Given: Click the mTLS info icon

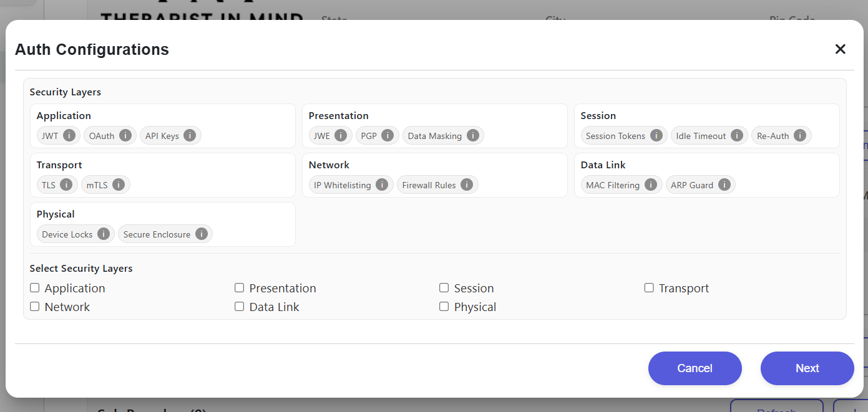Looking at the screenshot, I should (119, 184).
